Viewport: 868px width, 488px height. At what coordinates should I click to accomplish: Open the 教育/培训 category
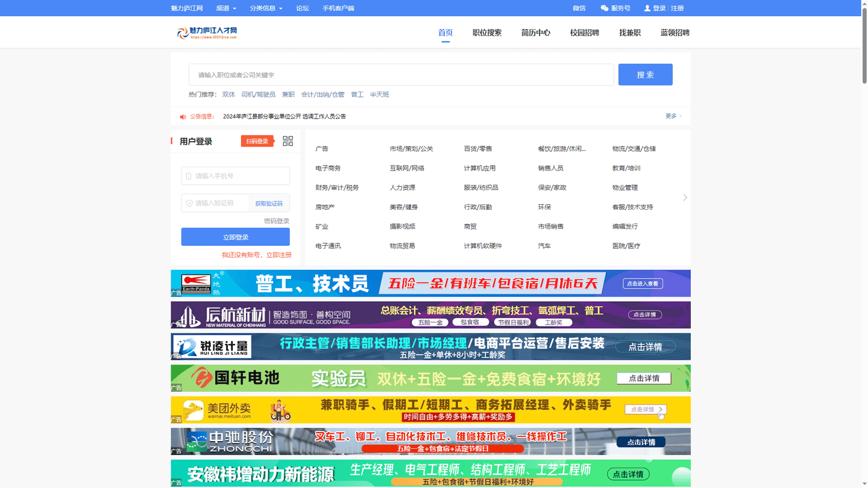tap(626, 168)
